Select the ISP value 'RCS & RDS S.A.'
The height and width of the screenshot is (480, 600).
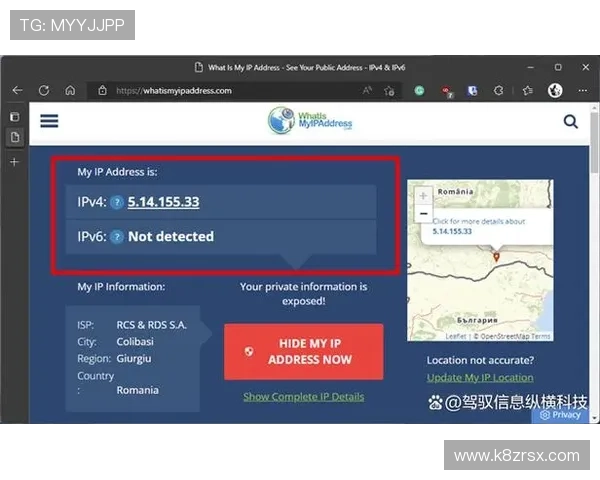(152, 325)
